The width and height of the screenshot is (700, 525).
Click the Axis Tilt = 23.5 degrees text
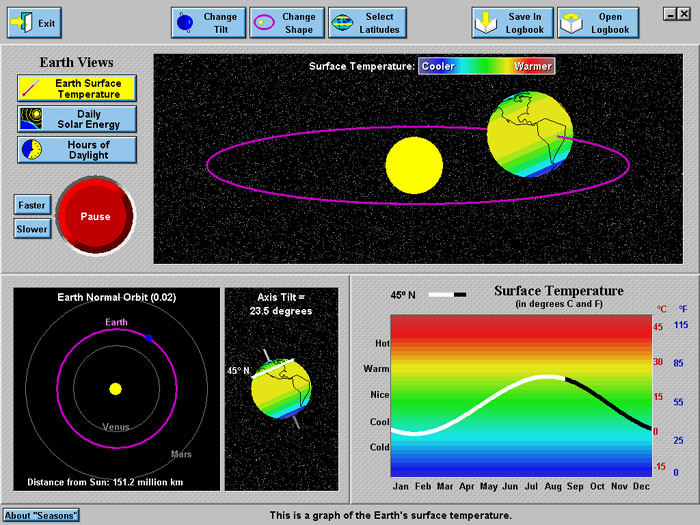point(281,304)
